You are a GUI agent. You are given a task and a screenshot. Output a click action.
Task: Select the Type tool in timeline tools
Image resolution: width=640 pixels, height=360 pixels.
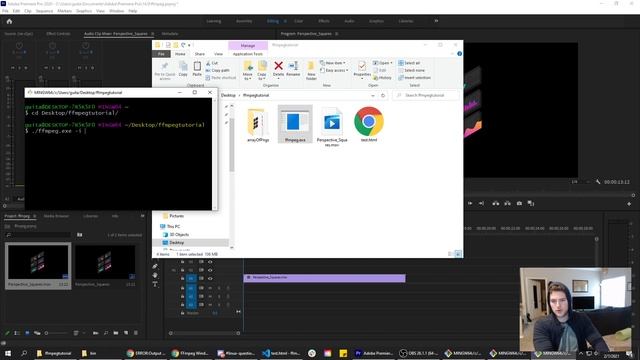(155, 284)
